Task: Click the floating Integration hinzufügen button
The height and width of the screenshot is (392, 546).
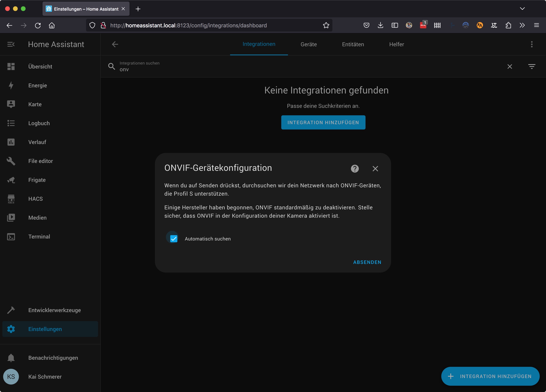Action: point(490,376)
